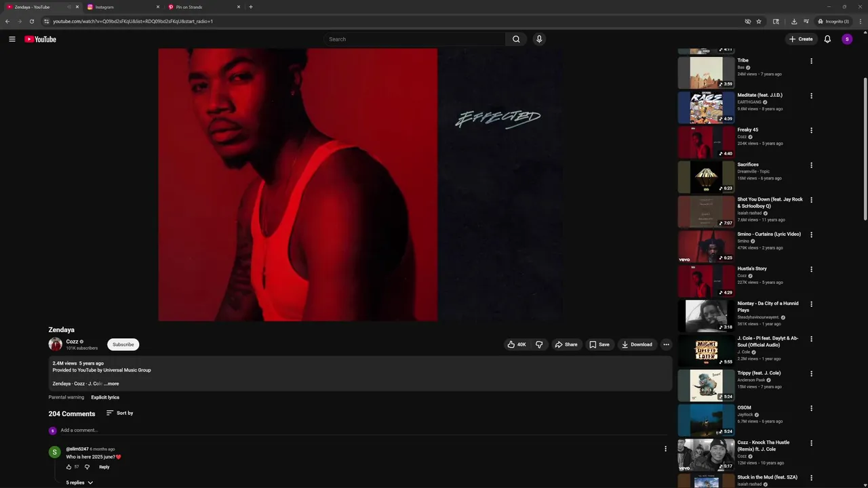
Task: Open the Sort by comments dropdown
Action: (x=119, y=413)
